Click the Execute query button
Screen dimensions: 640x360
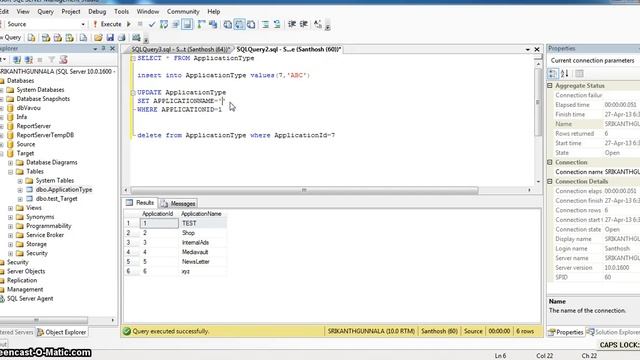point(107,24)
